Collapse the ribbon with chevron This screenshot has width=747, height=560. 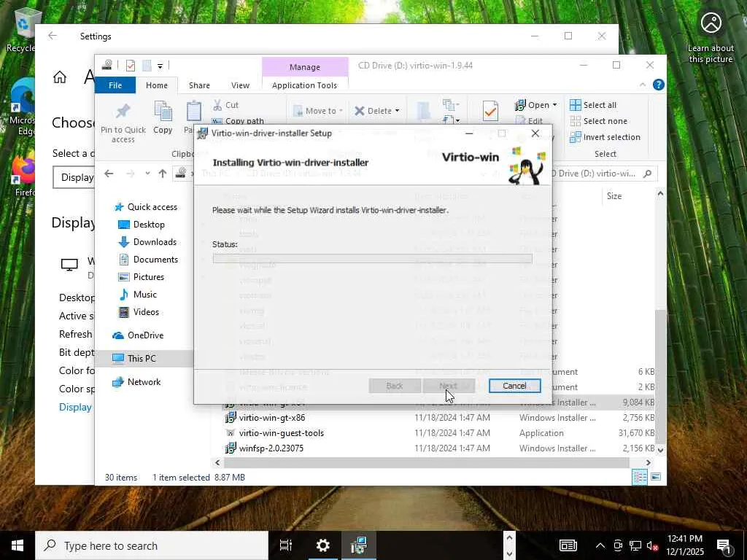(x=643, y=85)
